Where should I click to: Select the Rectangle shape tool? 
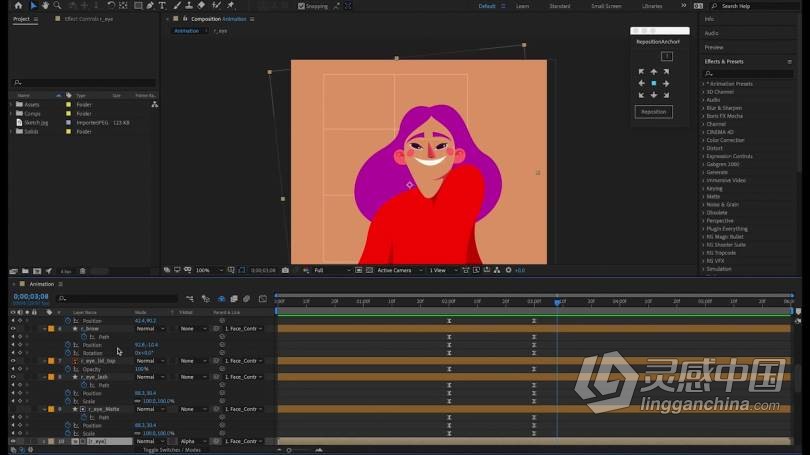point(138,6)
